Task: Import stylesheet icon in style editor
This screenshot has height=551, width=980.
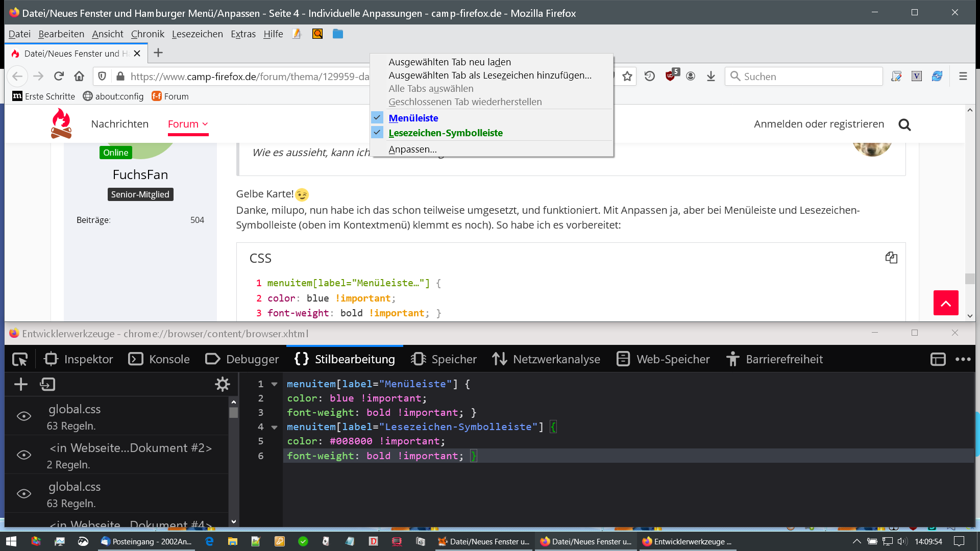Action: [47, 384]
